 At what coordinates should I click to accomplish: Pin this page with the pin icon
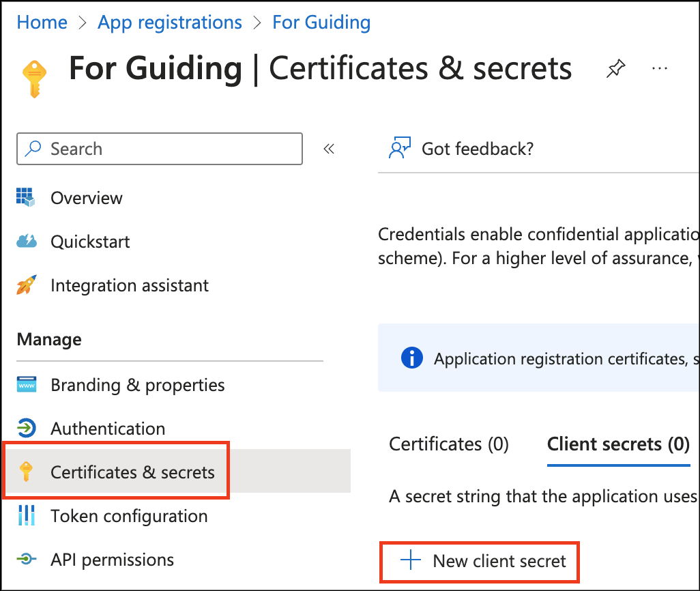point(615,69)
